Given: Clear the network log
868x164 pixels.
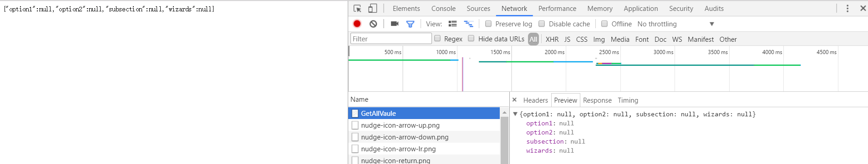Looking at the screenshot, I should (373, 24).
